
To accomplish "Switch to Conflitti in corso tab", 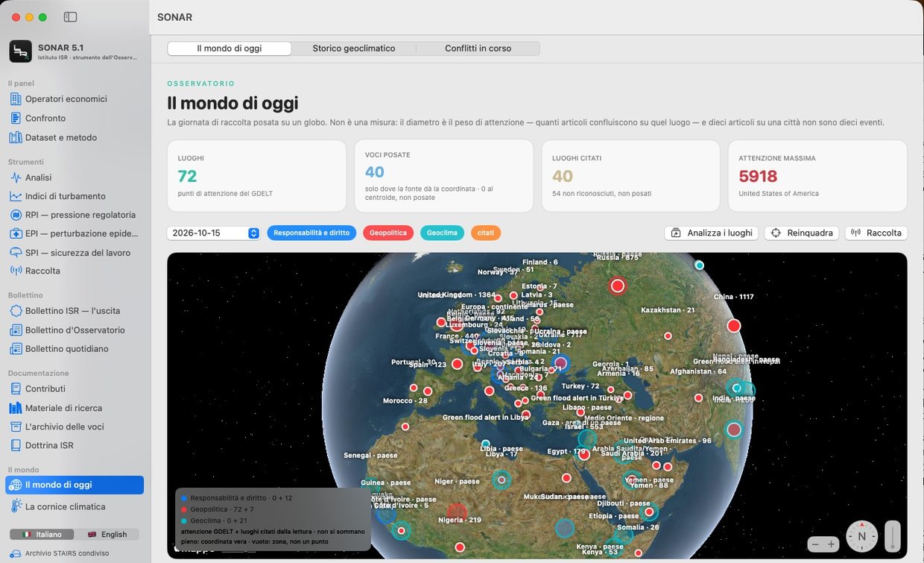I will coord(478,48).
